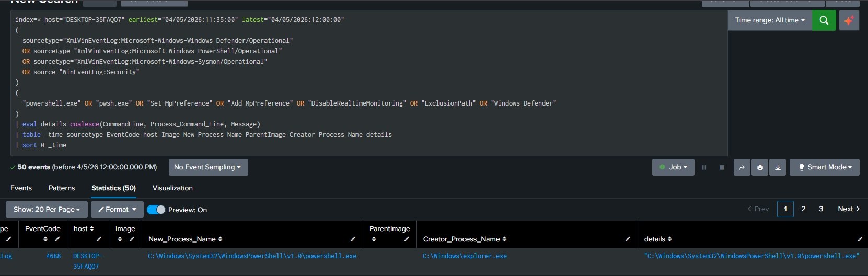Open the Time range: All time dropdown
This screenshot has height=276, width=868.
[770, 20]
